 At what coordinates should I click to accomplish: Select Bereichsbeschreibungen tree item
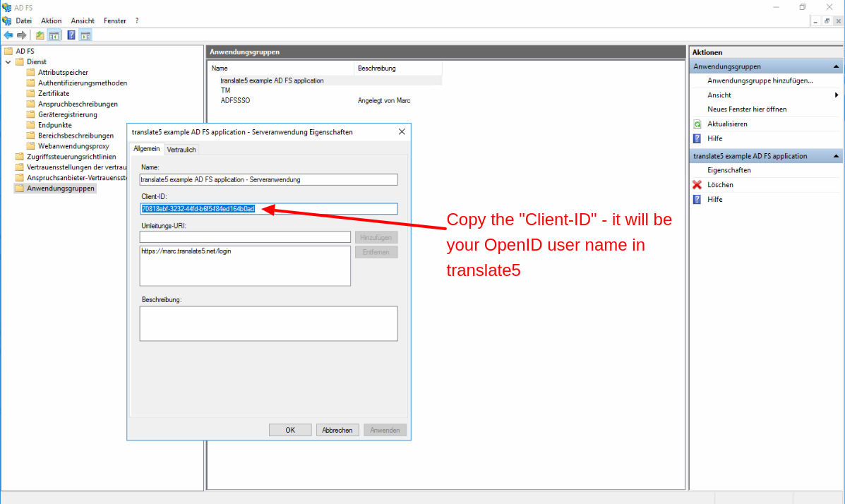(76, 136)
